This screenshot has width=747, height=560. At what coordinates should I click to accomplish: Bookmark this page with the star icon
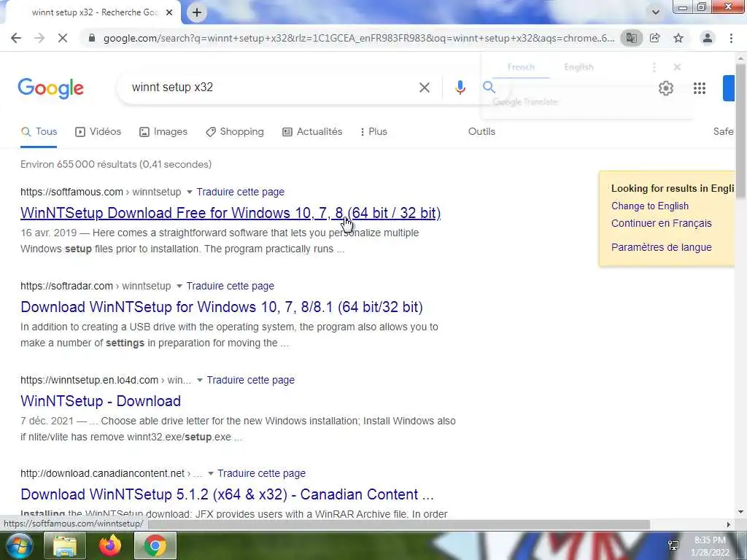pos(678,38)
